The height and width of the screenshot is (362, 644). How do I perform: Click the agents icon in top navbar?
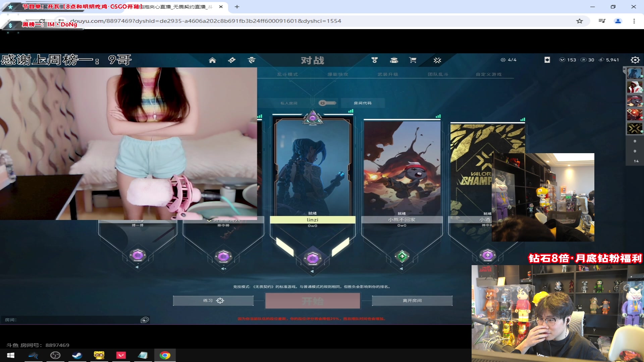(x=252, y=60)
